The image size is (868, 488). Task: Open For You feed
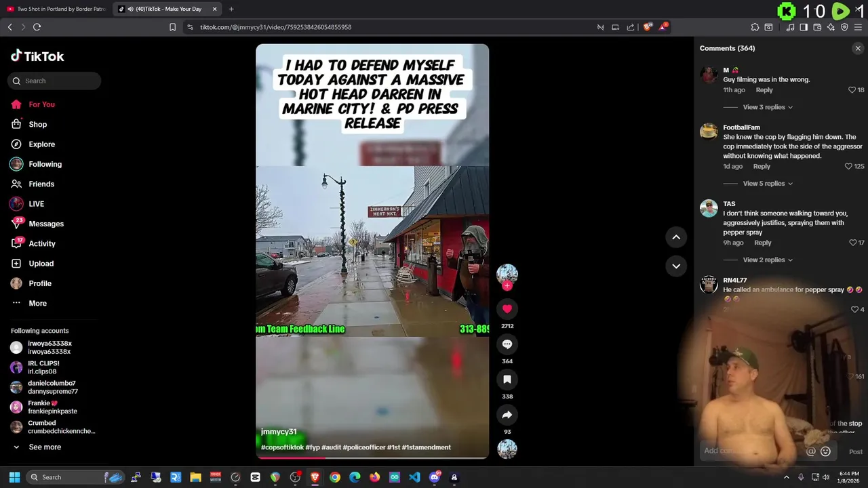pos(42,104)
